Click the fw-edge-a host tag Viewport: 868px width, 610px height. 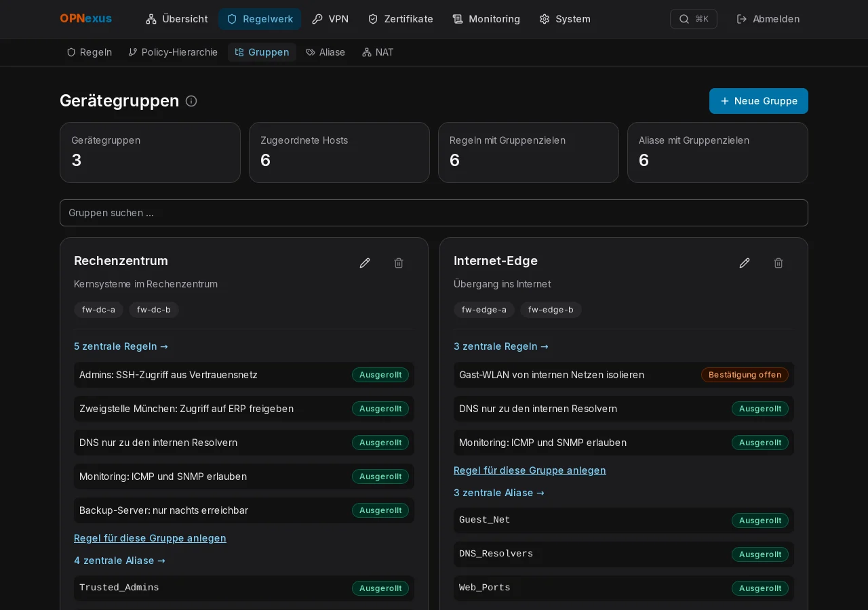484,310
